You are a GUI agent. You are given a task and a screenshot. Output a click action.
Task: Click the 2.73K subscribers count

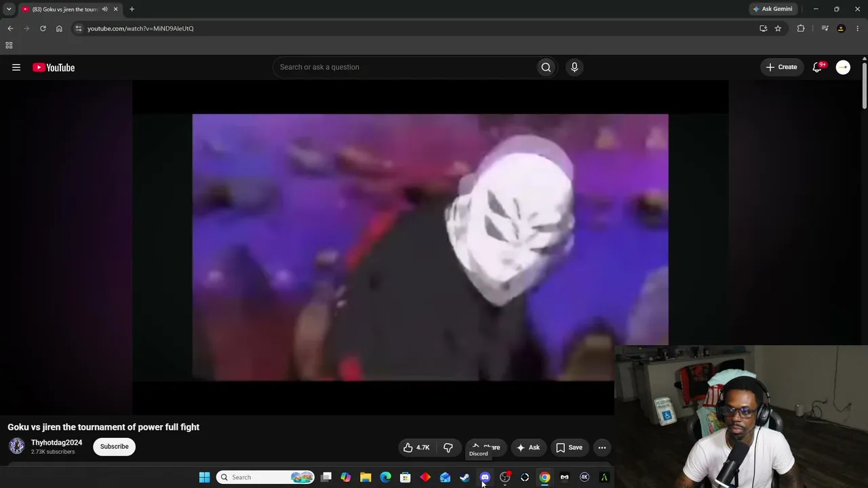pos(53,452)
